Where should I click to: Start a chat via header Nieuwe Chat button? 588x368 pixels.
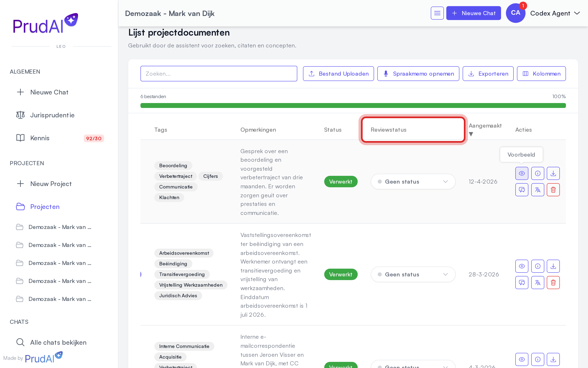[473, 13]
